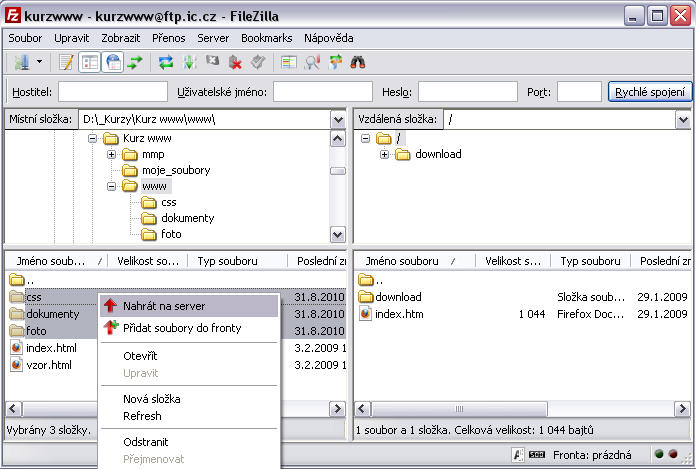The width and height of the screenshot is (696, 469).
Task: Expand the download folder in remote tree
Action: click(384, 155)
